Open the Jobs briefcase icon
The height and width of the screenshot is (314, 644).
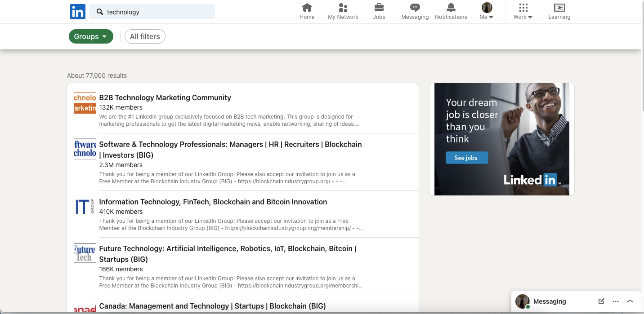point(379,8)
